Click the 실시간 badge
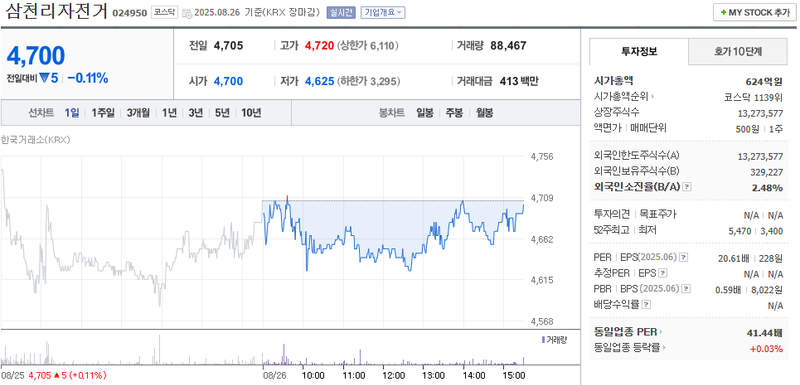Viewport: 800px width, 385px height. (341, 13)
